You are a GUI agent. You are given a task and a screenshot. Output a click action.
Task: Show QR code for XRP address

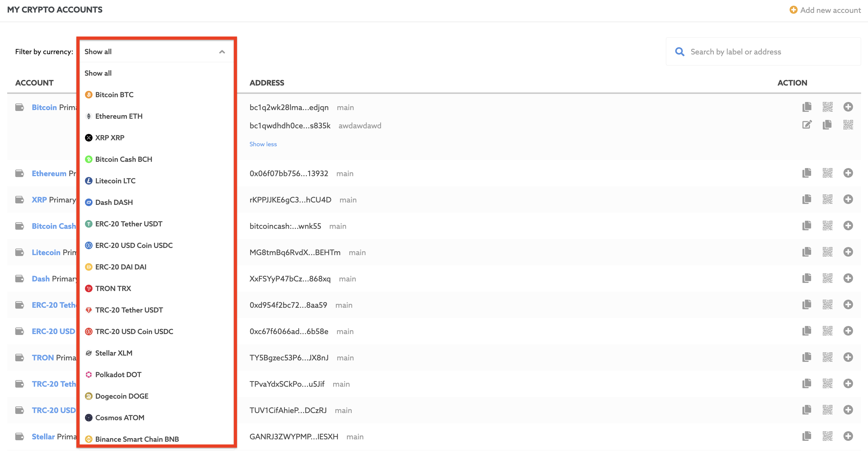828,199
